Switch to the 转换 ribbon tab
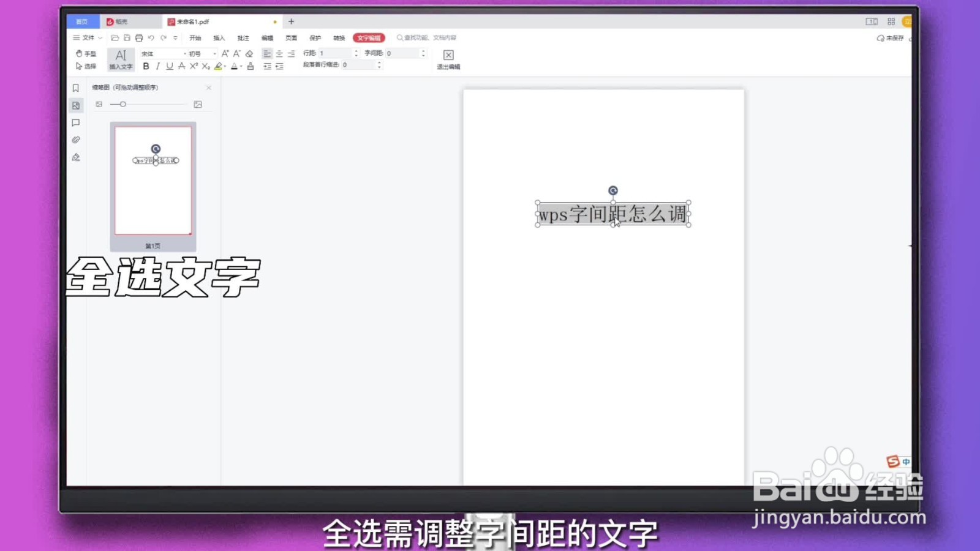Screen dimensions: 980x551 338,37
